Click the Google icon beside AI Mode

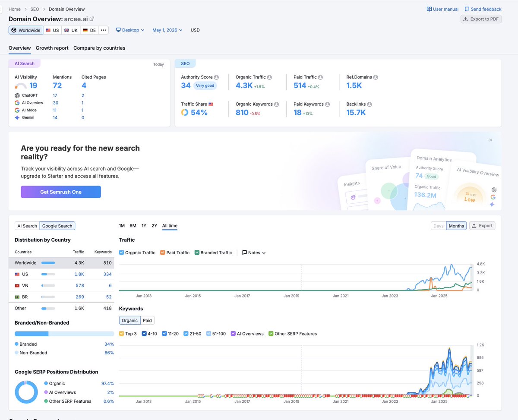point(17,110)
